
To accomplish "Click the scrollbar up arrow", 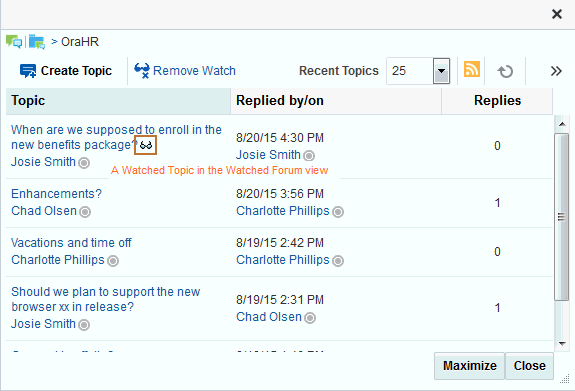I will 562,124.
